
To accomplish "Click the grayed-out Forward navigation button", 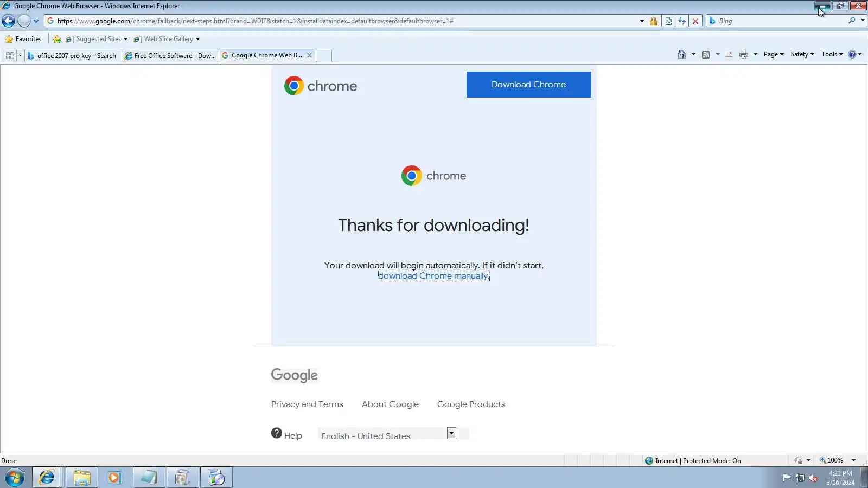I will click(x=24, y=21).
